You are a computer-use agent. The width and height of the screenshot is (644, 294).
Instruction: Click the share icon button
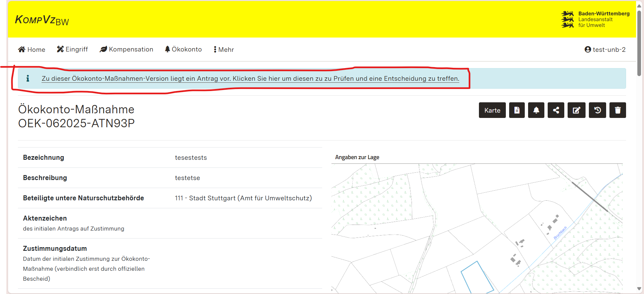pos(556,110)
